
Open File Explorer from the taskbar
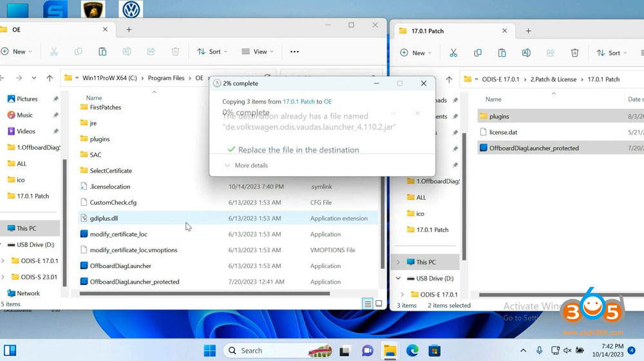click(x=390, y=351)
